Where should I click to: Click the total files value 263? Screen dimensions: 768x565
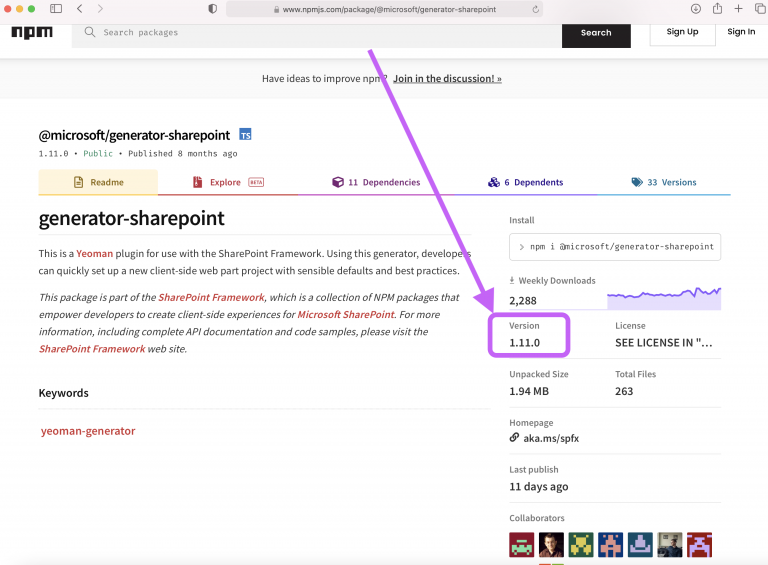(624, 391)
